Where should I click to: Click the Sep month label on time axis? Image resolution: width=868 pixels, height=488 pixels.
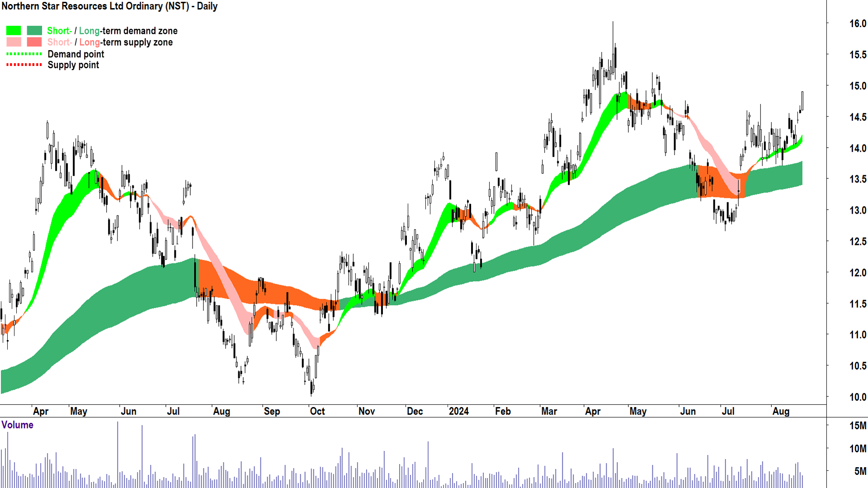click(x=272, y=411)
